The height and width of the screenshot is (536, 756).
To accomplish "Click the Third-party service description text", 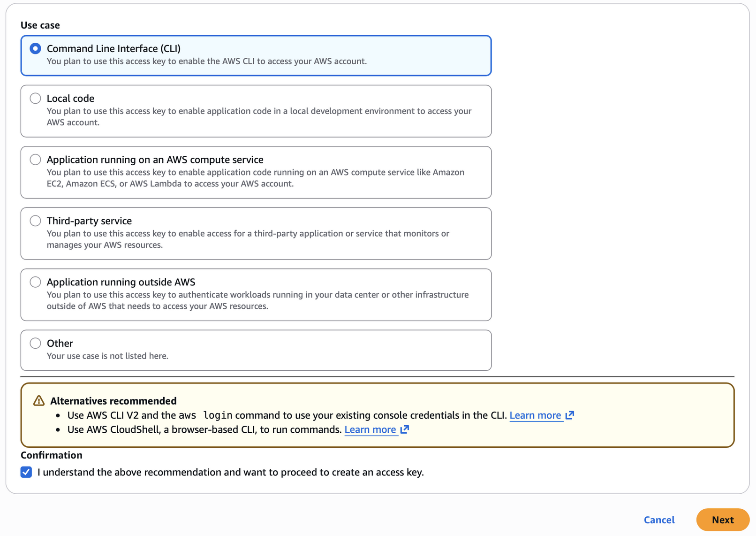I will click(x=248, y=239).
